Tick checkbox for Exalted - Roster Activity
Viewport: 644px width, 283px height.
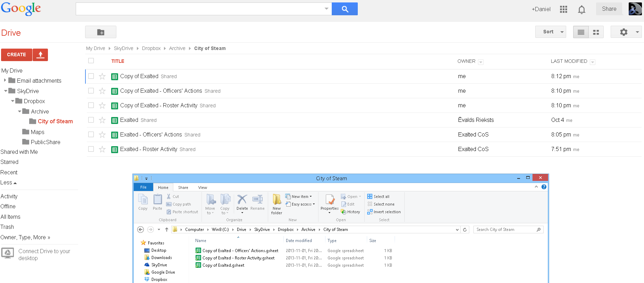[x=91, y=149]
